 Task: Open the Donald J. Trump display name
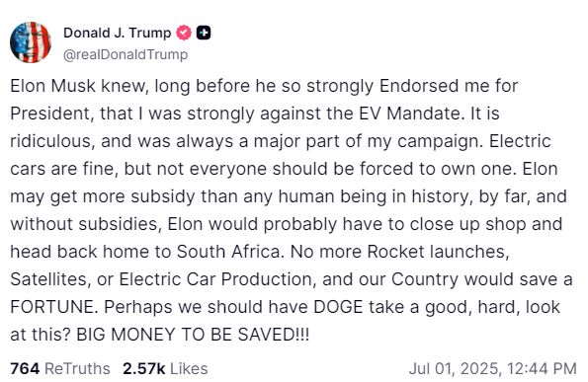point(117,33)
